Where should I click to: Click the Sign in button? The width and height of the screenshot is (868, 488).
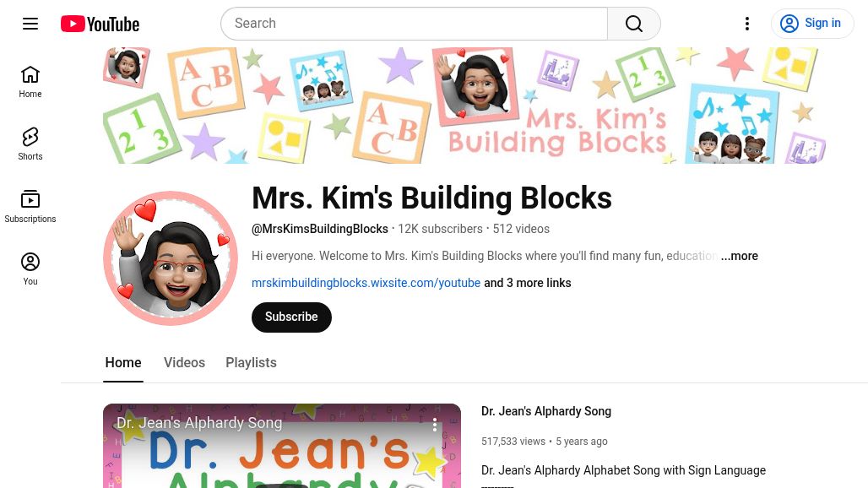pyautogui.click(x=811, y=24)
